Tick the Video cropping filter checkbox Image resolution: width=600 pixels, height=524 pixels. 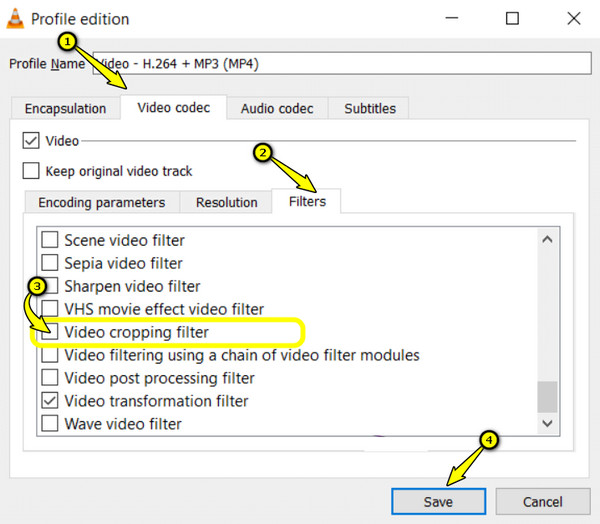[50, 332]
